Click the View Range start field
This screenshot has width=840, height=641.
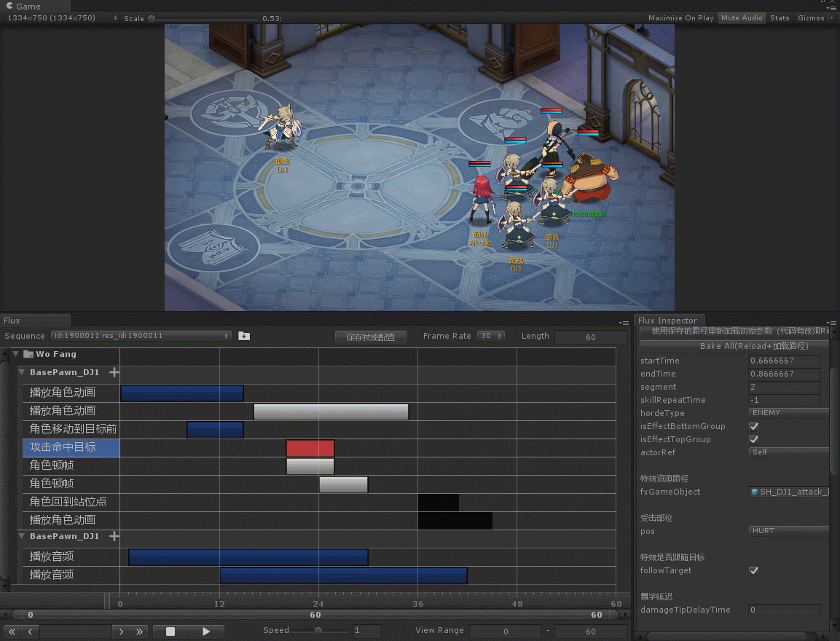(506, 632)
